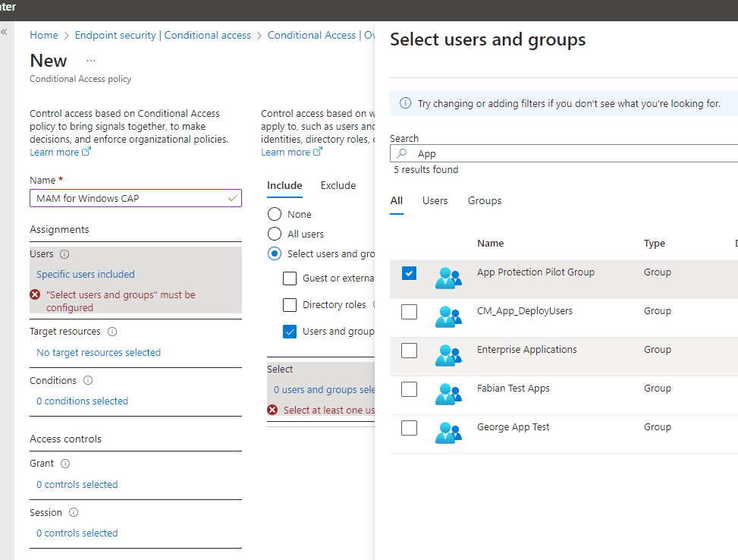Open the info tooltip next to Conditions
The image size is (738, 560).
pos(88,380)
